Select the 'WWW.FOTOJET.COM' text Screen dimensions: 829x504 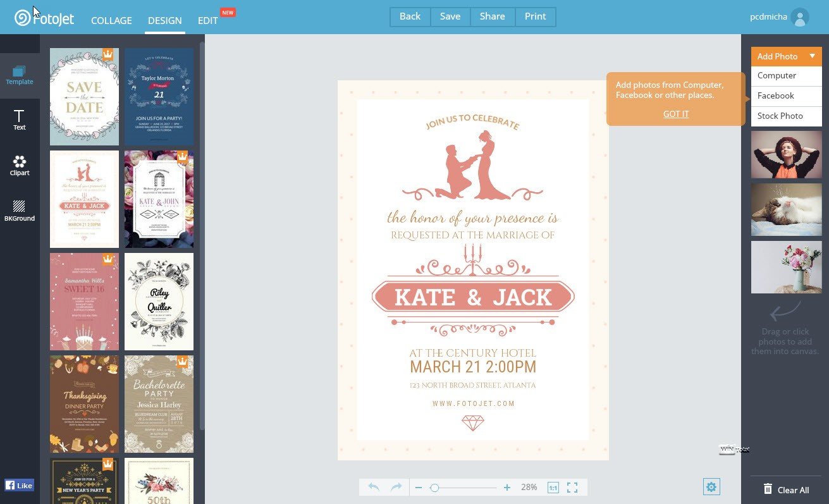(474, 403)
